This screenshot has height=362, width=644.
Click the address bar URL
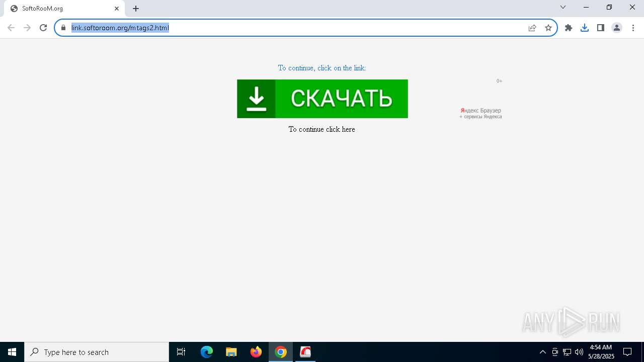120,28
